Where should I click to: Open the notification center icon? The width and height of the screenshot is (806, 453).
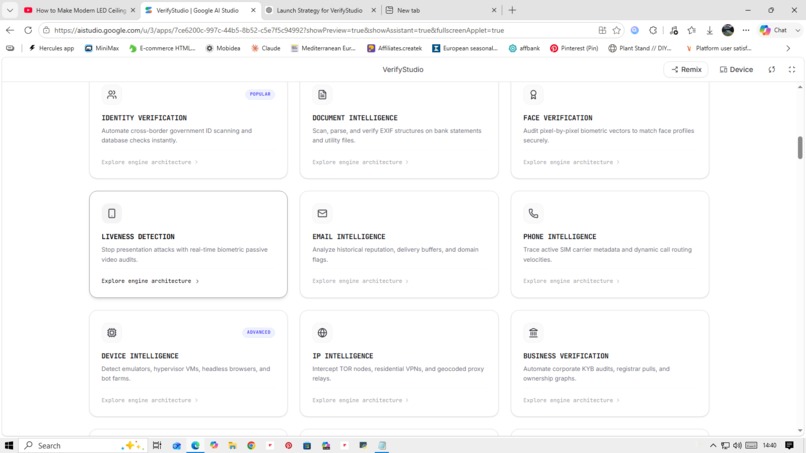[x=790, y=445]
